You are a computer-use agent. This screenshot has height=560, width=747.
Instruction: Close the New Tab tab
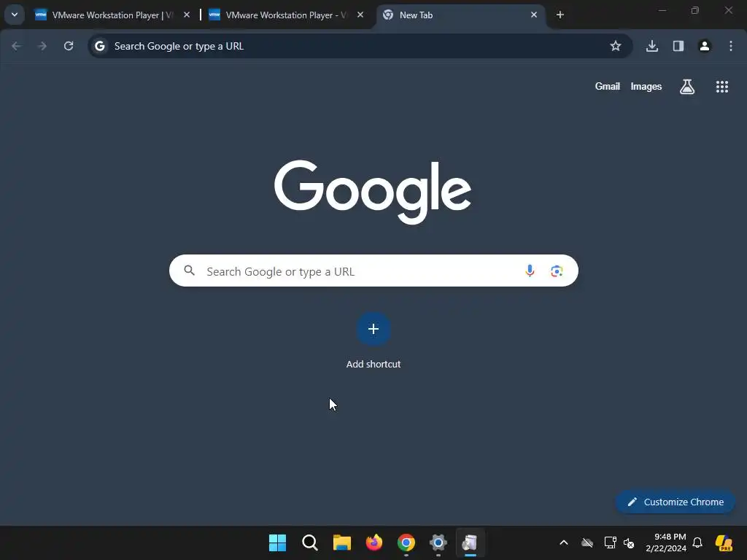pos(533,15)
